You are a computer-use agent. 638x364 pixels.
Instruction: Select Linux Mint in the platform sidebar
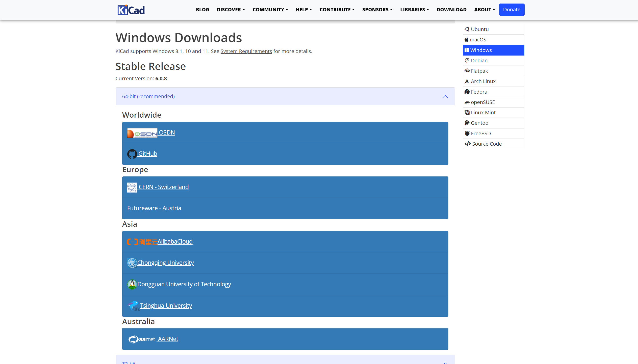pyautogui.click(x=493, y=113)
